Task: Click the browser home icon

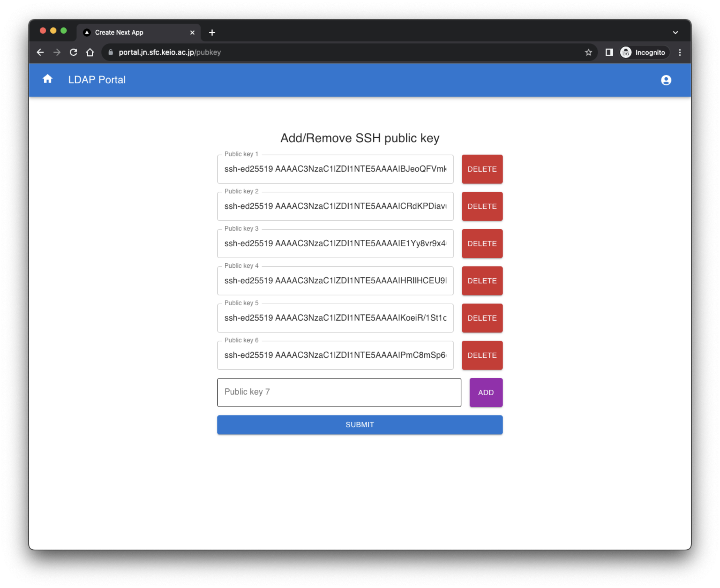Action: pyautogui.click(x=90, y=52)
